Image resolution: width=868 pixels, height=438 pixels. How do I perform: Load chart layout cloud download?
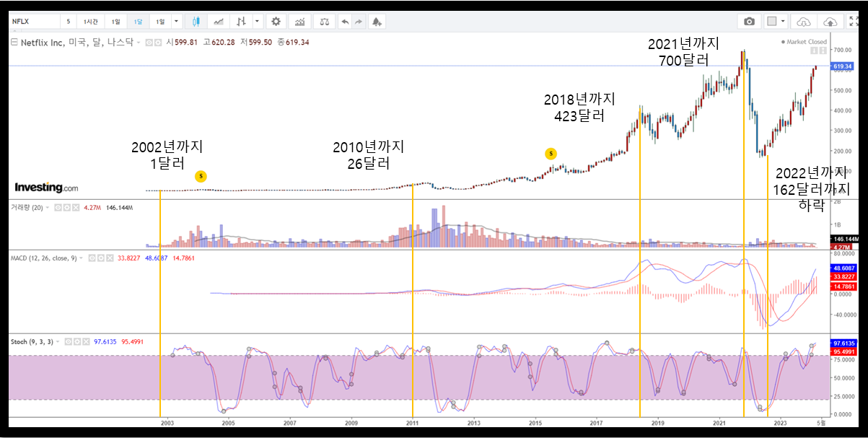point(804,22)
